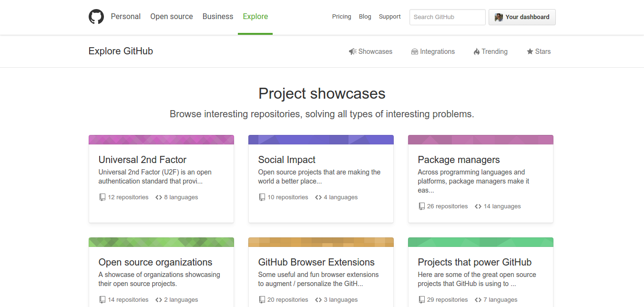Click the code icon beside 7 languages

coord(478,300)
